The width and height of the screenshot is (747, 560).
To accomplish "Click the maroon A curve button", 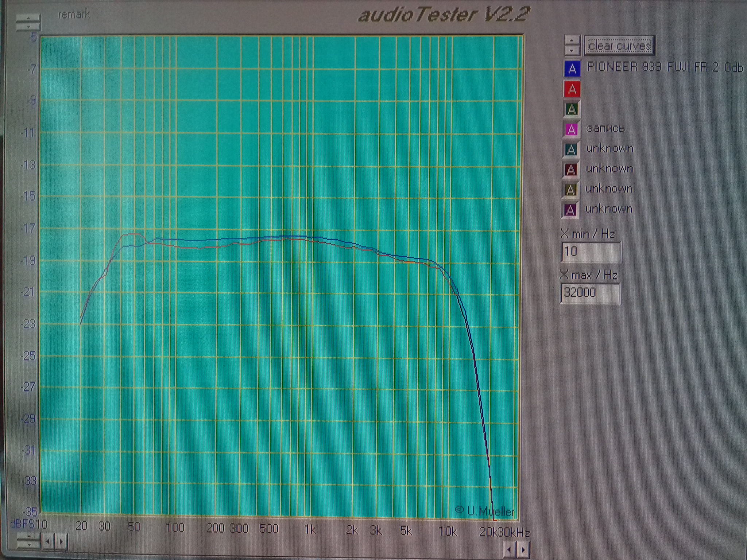I will 570,170.
